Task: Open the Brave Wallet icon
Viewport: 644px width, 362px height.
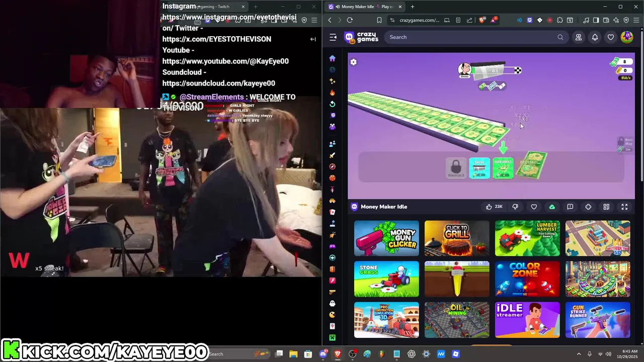Action: pos(606,20)
